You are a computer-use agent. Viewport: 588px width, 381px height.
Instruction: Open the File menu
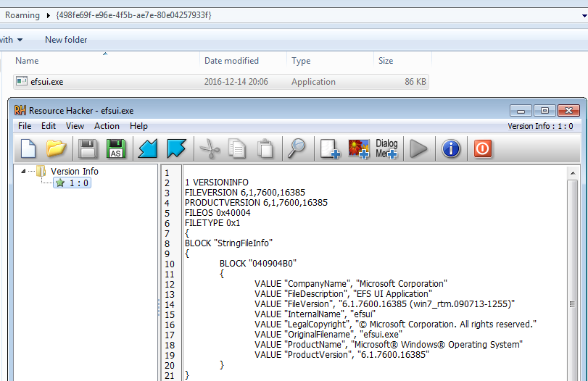click(25, 126)
